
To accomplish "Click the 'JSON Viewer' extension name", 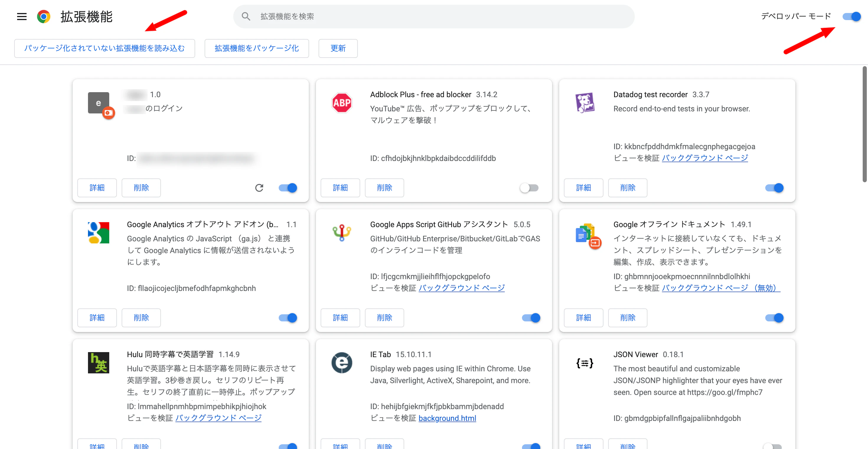I will pyautogui.click(x=635, y=354).
